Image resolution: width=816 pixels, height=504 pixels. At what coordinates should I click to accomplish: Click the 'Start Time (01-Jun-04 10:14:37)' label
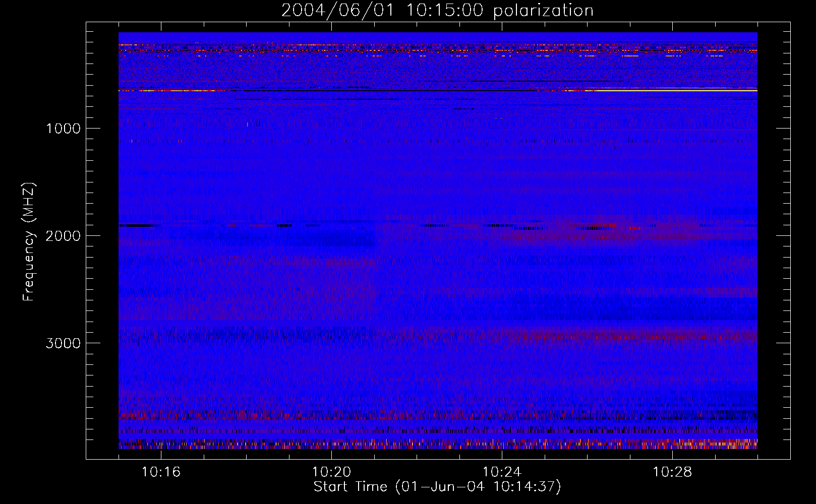click(x=437, y=487)
